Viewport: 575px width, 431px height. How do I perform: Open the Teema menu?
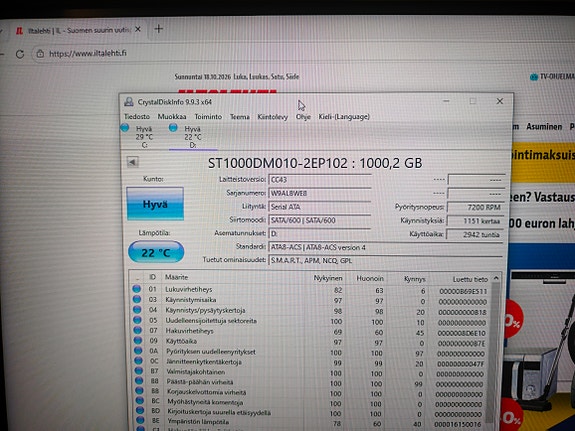239,117
